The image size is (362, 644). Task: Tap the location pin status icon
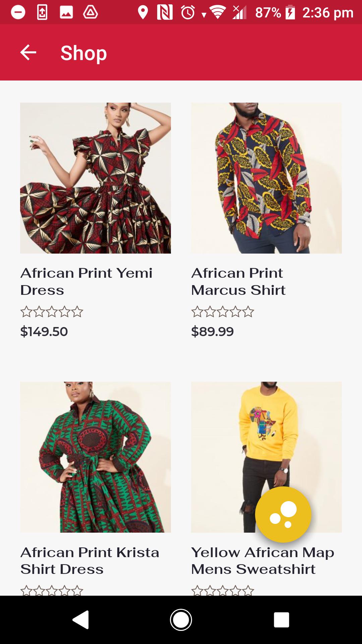point(143,13)
